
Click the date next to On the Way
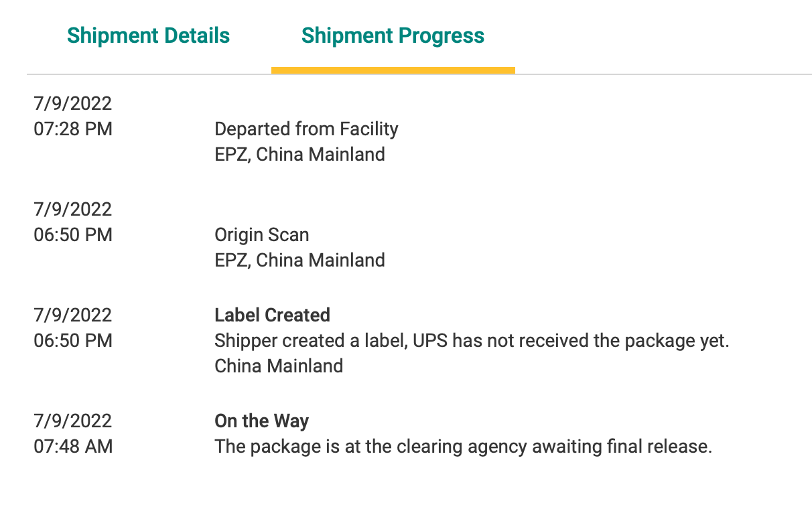(72, 421)
